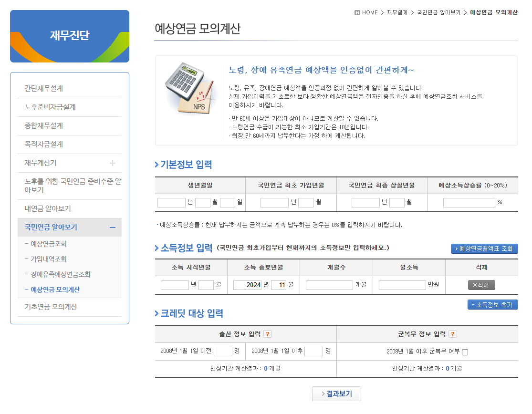Screen dimensions: 532x414
Task: Click the NPS calculator image
Action: coord(191,88)
